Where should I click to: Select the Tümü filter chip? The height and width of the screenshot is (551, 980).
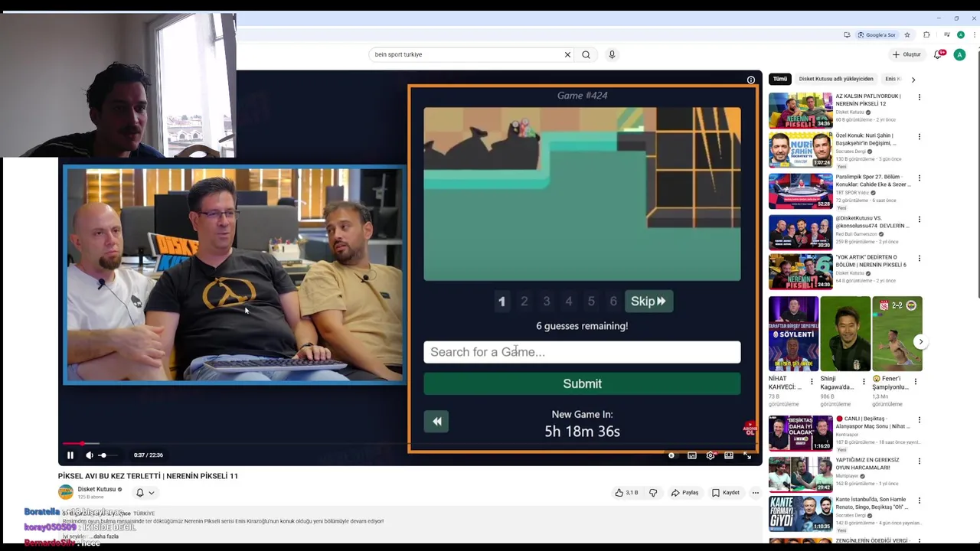point(779,79)
